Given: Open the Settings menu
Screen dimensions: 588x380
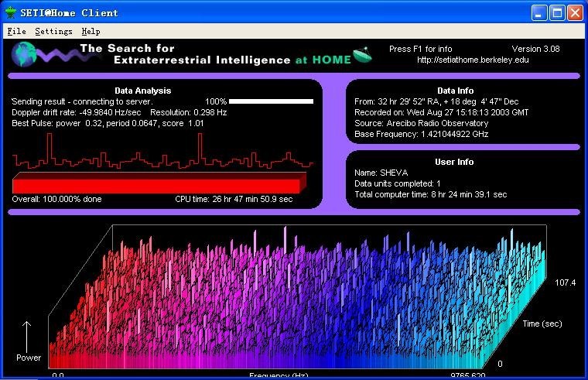Looking at the screenshot, I should (x=53, y=31).
